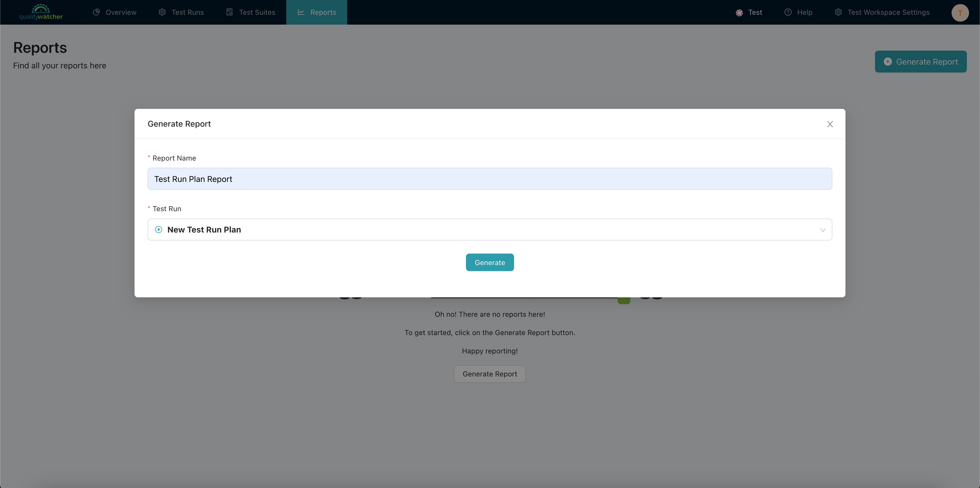Click the Report Name input field
Screen dimensions: 980x488
(x=490, y=179)
